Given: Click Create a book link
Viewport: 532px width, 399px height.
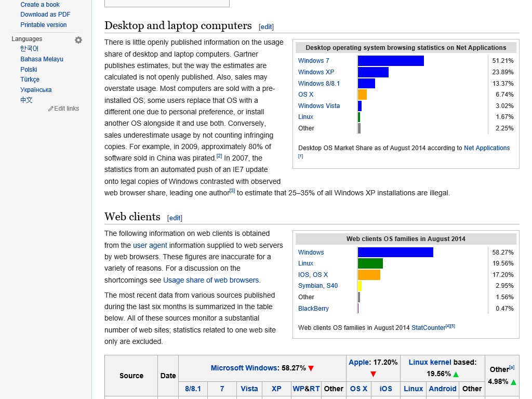Looking at the screenshot, I should point(40,4).
